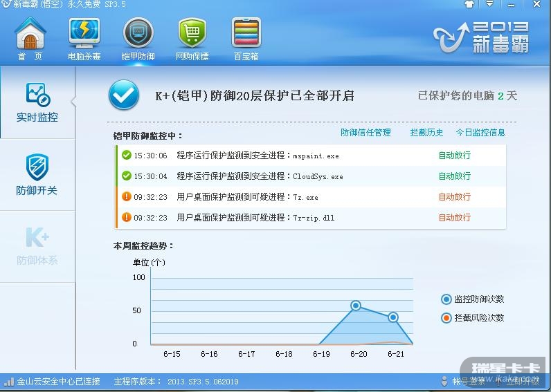
Task: Click 自动放行 on the 7z-zip.dll row
Action: tap(454, 217)
